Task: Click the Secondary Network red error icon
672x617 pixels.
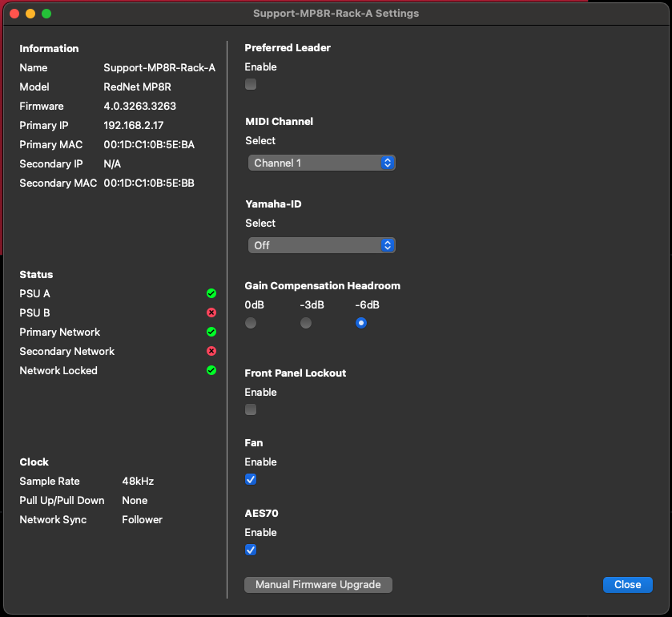Action: point(211,352)
